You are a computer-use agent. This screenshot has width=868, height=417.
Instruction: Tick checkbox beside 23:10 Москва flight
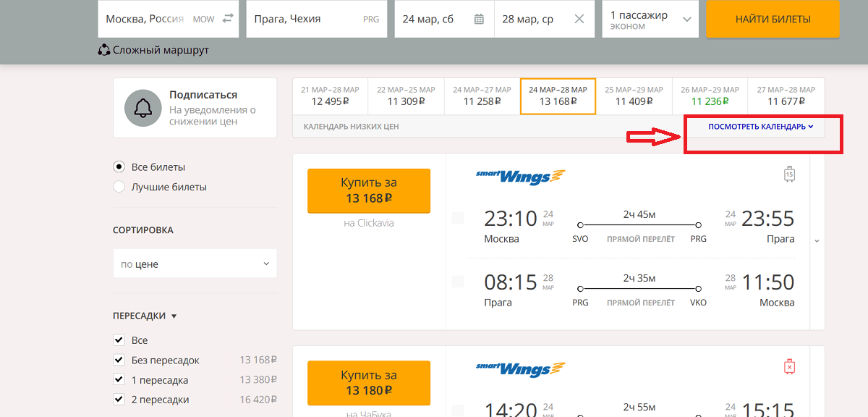coord(457,218)
